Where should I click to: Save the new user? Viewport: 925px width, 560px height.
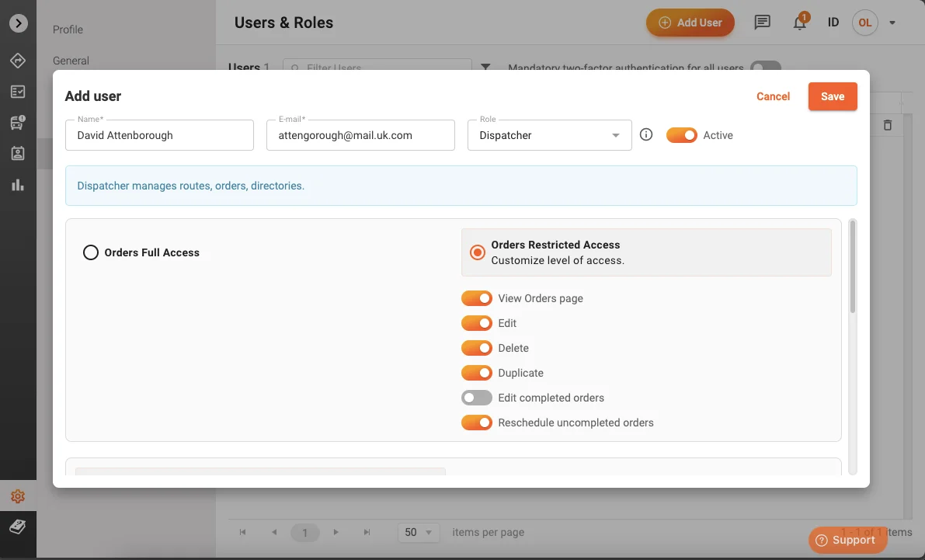coord(833,96)
